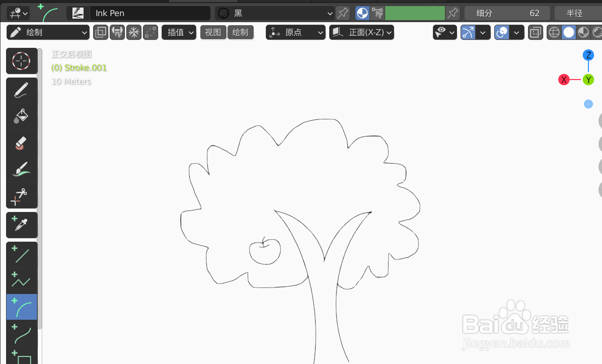
Task: Toggle the viewport gizmo display button
Action: pos(468,32)
